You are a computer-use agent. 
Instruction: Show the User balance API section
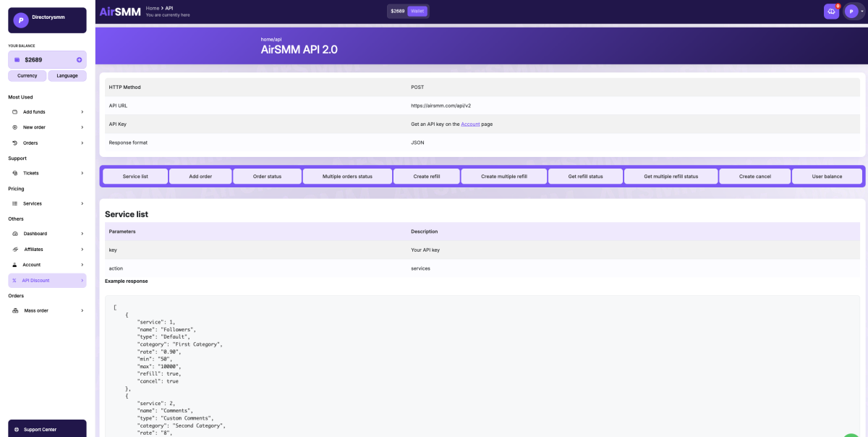(x=827, y=177)
